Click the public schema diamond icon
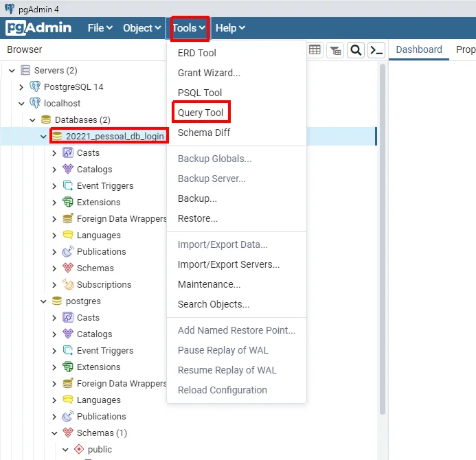 79,449
